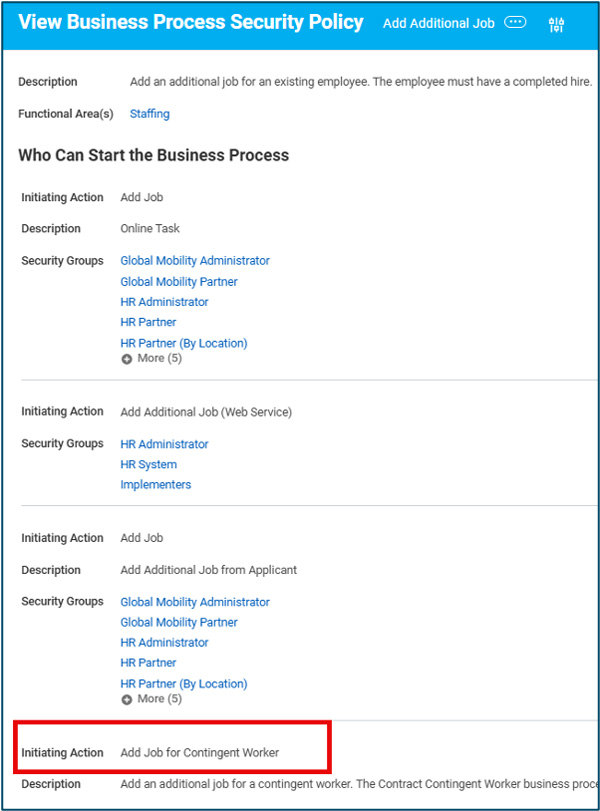Open HR Partner under Add Job from Applicant
The image size is (600, 811).
pos(148,662)
